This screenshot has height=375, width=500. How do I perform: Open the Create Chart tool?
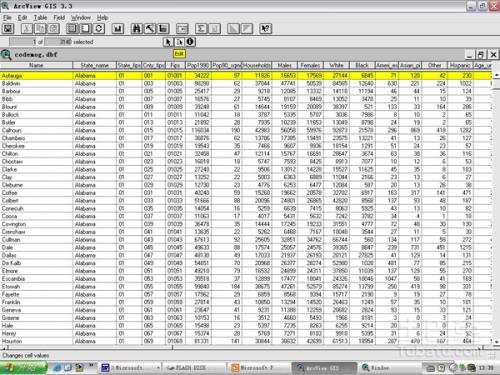pos(117,29)
